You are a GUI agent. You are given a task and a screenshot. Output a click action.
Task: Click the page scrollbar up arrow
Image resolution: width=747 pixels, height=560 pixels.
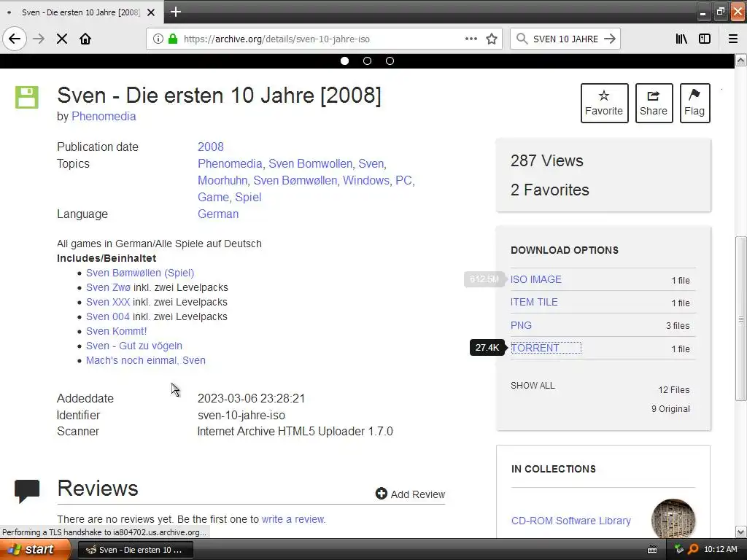(740, 61)
